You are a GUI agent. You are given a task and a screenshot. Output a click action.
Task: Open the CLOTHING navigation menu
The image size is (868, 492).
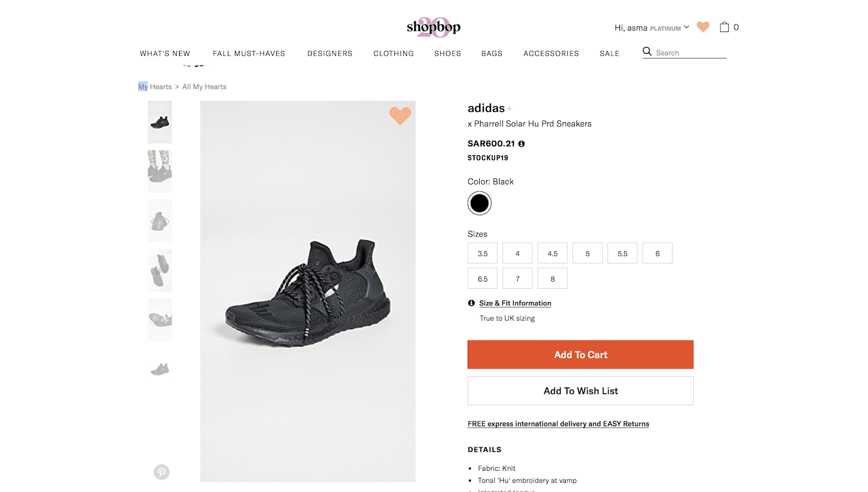[393, 53]
